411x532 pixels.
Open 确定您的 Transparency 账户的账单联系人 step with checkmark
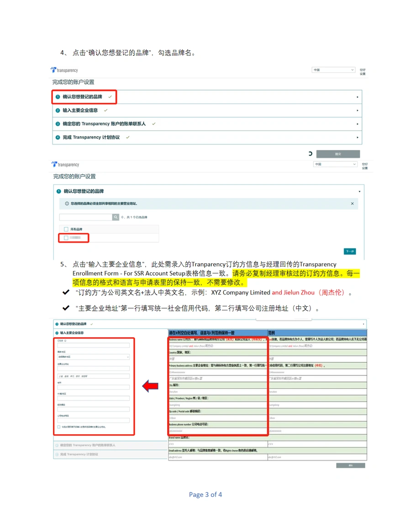(x=207, y=124)
